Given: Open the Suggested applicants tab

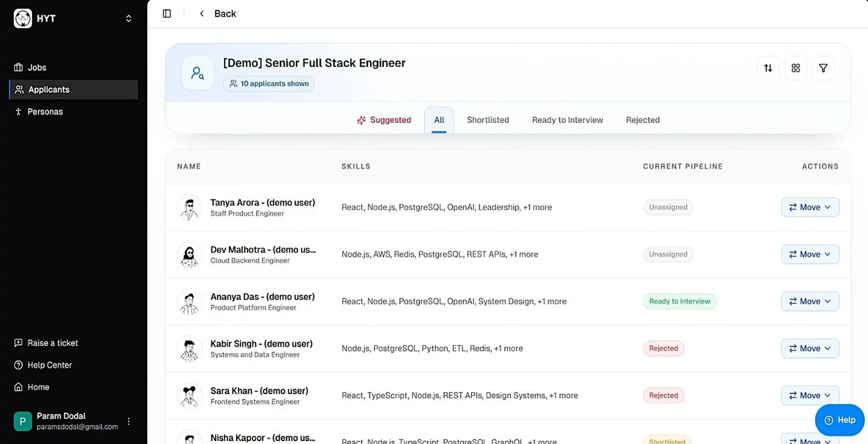Looking at the screenshot, I should coord(384,120).
